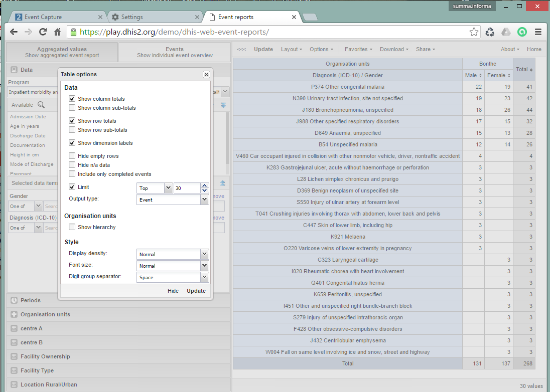
Task: Bookmark page with star icon
Action: 474,32
